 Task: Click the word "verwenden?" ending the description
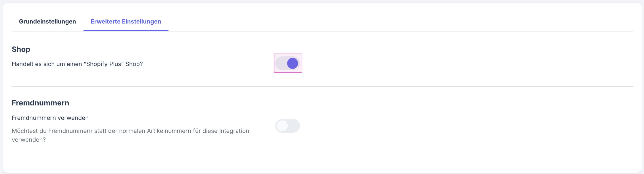pyautogui.click(x=29, y=140)
